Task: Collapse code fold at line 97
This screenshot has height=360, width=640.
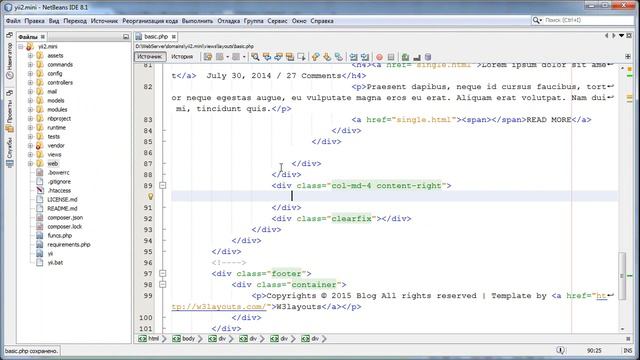Action: pos(162,273)
